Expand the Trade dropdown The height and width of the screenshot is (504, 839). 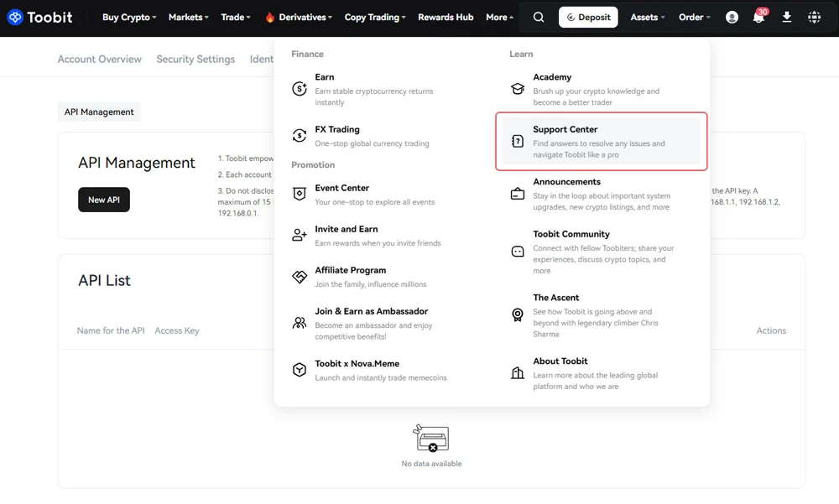click(236, 17)
